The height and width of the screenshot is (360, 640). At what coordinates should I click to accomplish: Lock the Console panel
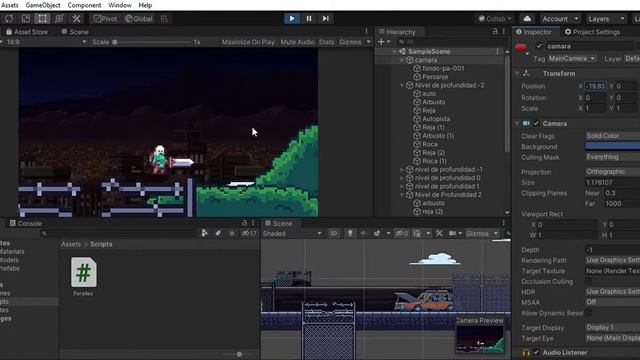[244, 223]
